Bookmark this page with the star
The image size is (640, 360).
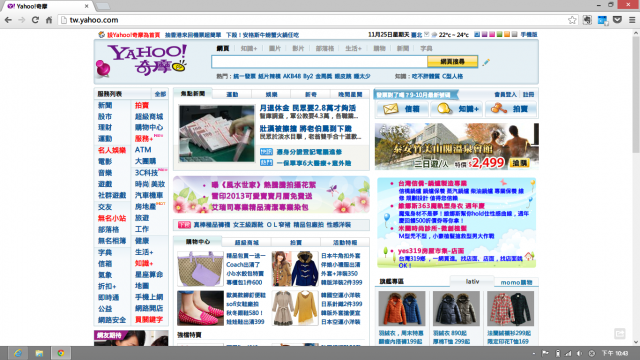click(572, 20)
